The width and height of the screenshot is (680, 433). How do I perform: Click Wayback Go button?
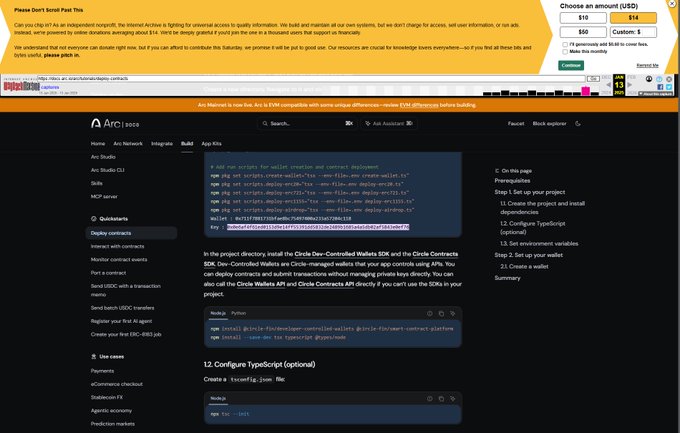pos(593,79)
